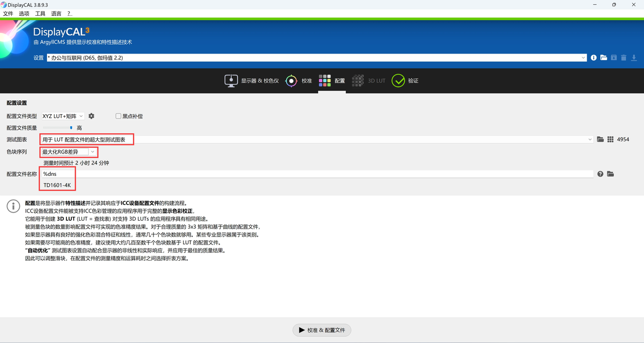Click the 4954 patch count text
Screen dimensions: 644x343
point(623,140)
